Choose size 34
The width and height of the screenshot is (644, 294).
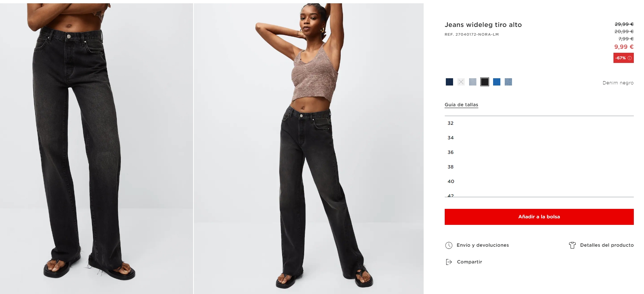tap(539, 138)
